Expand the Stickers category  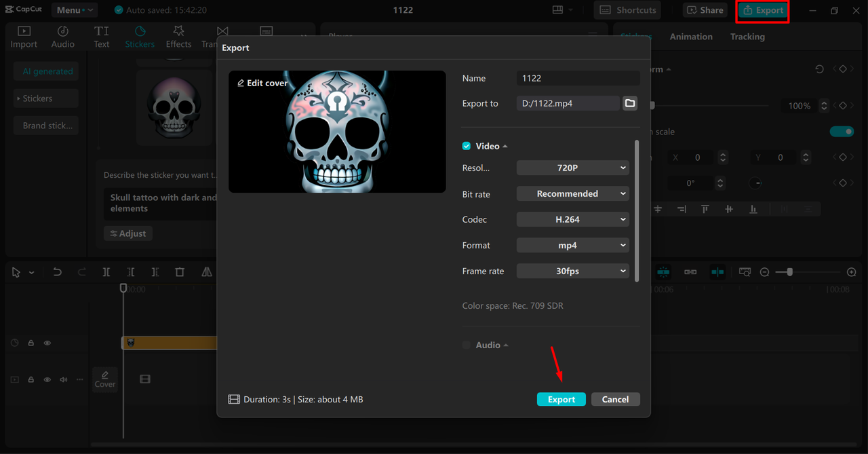[46, 98]
